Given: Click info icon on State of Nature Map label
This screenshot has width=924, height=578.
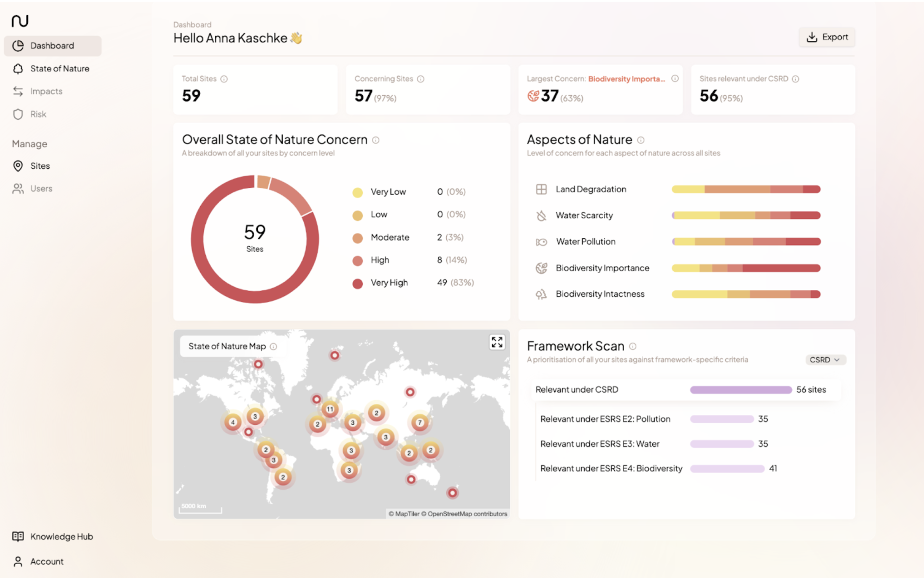Looking at the screenshot, I should (x=273, y=347).
